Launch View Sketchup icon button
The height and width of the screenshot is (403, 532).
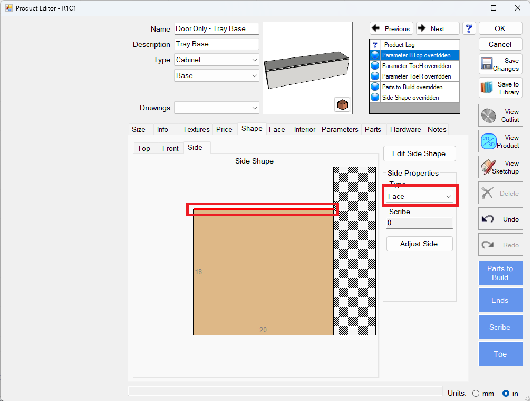coord(489,167)
